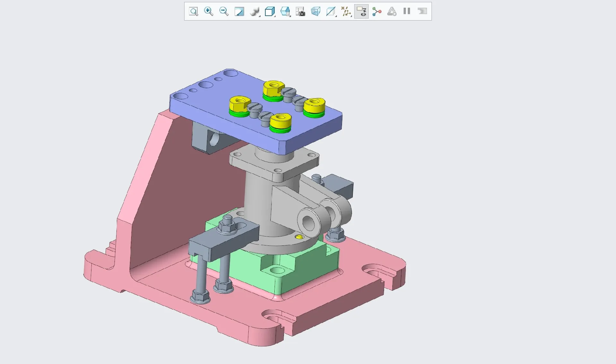Viewport: 616px width, 364px height.
Task: Open the rendering options dropdown
Action: click(255, 12)
